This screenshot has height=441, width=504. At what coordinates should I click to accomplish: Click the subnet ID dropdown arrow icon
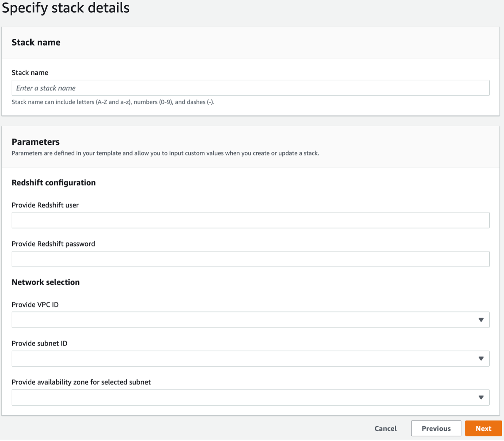pos(481,359)
